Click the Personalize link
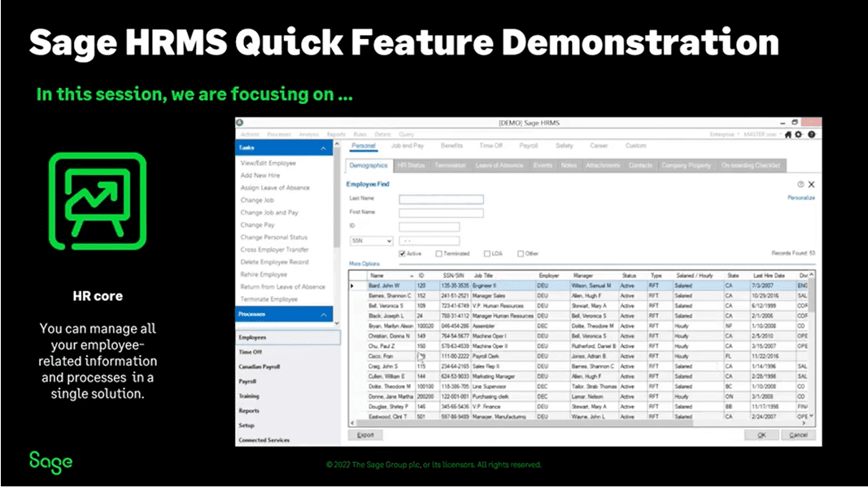The image size is (868, 488). (x=801, y=197)
